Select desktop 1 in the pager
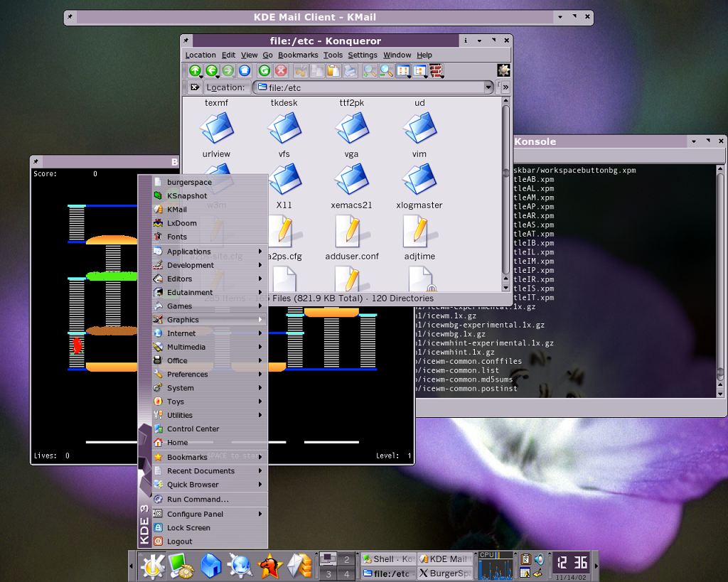The width and height of the screenshot is (728, 582). [x=328, y=559]
